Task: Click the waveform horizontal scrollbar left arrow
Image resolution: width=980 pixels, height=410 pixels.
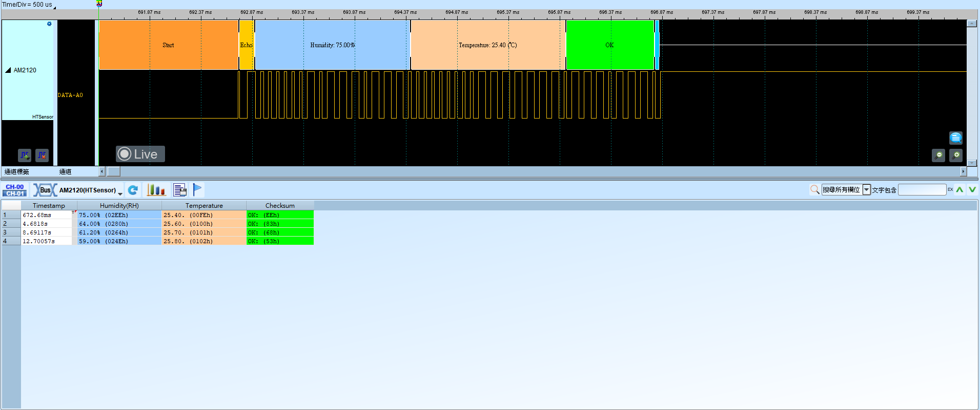Action: click(x=102, y=171)
